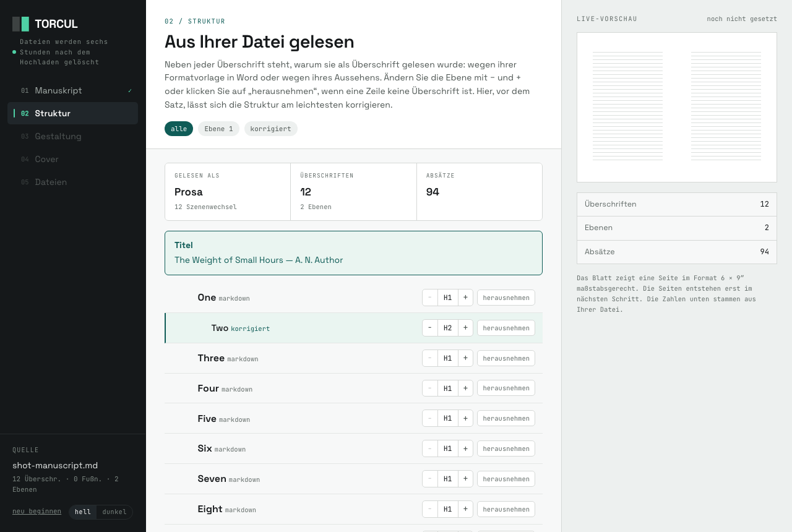This screenshot has height=532, width=792.
Task: Open the Dateien step
Action: coord(72,182)
